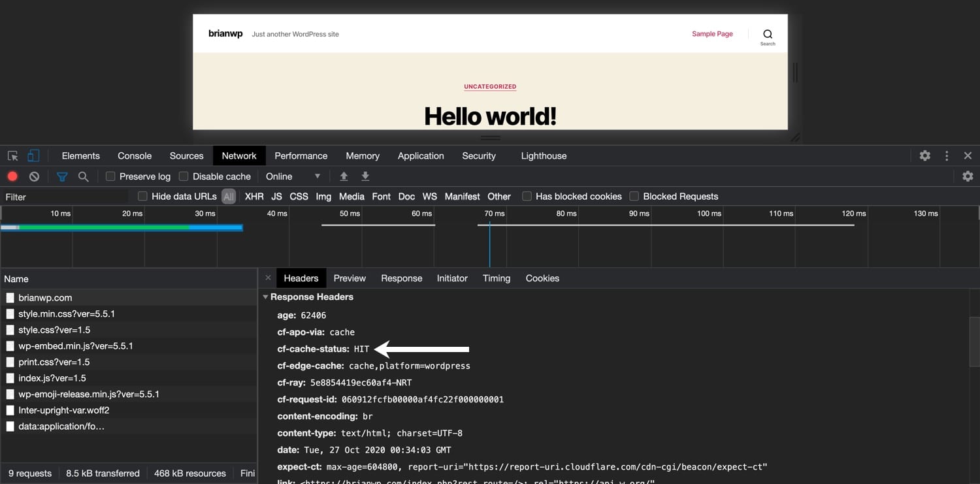The width and height of the screenshot is (980, 484).
Task: Stop recording the network log
Action: (12, 176)
